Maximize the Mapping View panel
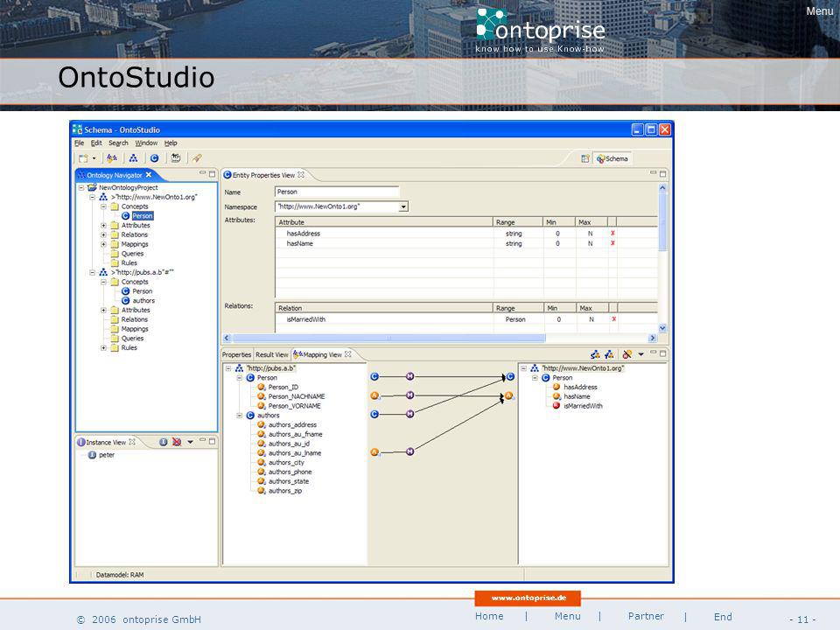This screenshot has height=630, width=840. [x=662, y=353]
